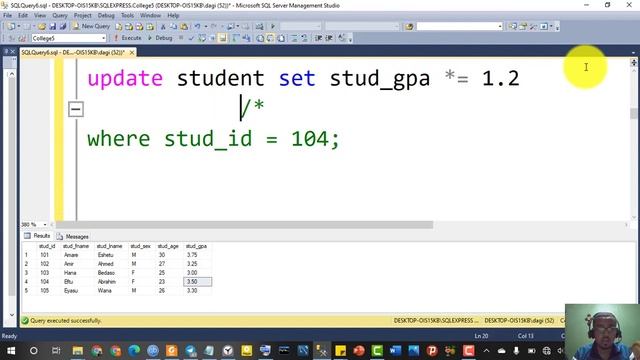Click the Undo arrow icon

point(198,27)
